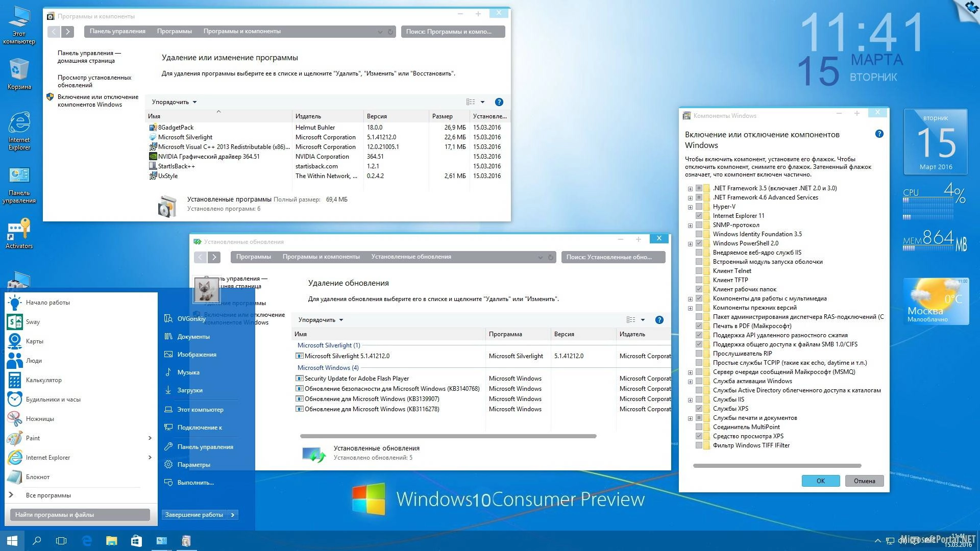Image resolution: width=980 pixels, height=551 pixels.
Task: Refresh the Программы и компоненты address bar
Action: coord(390,32)
